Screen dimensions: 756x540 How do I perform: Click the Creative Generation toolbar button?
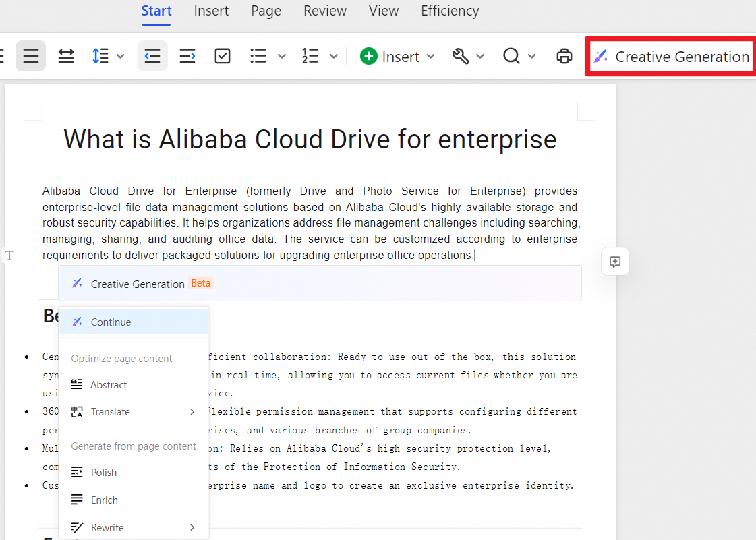pyautogui.click(x=671, y=57)
